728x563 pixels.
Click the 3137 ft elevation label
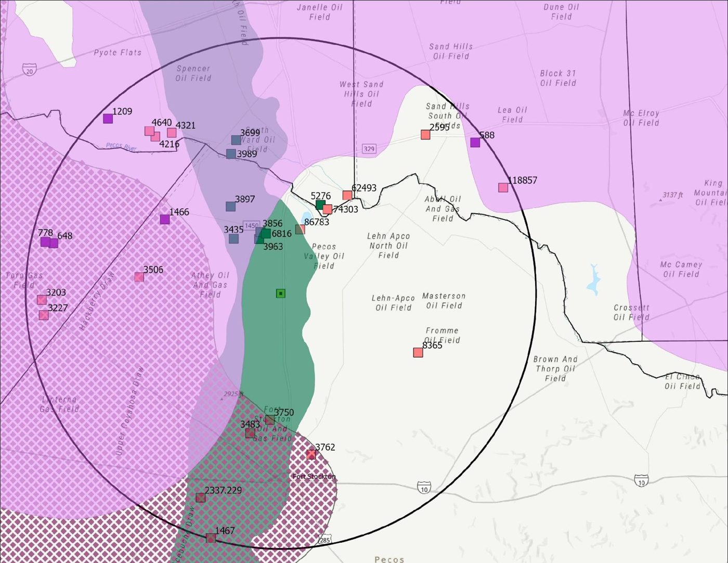[x=672, y=196]
